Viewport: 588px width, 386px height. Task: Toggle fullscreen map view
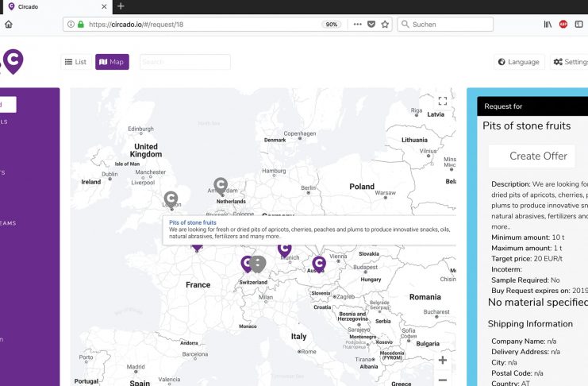443,101
